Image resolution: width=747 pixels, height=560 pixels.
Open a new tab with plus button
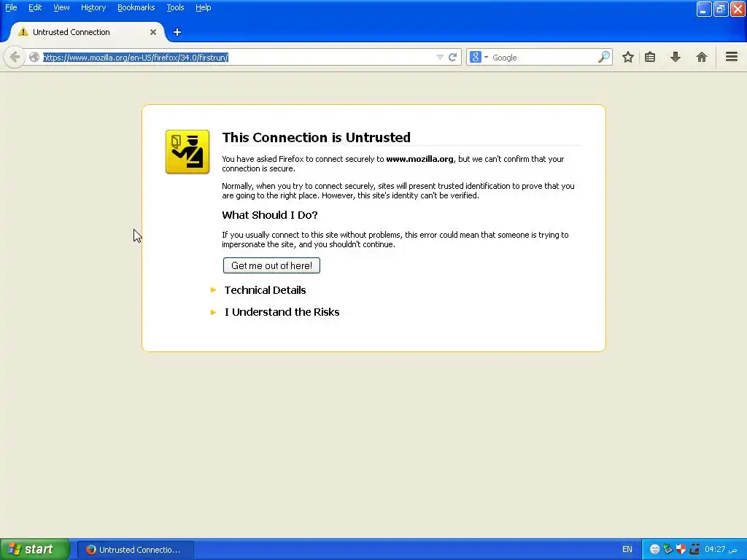point(177,32)
